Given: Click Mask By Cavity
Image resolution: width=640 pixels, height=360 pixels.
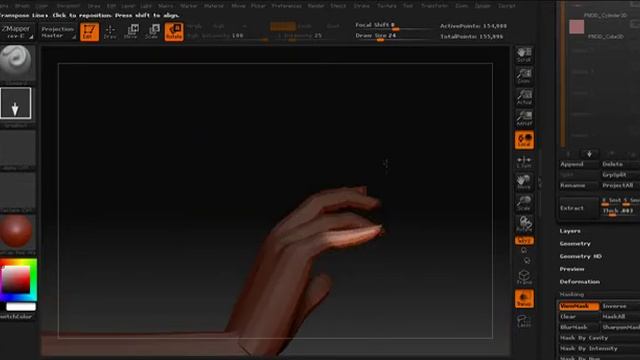Looking at the screenshot, I should (600, 338).
